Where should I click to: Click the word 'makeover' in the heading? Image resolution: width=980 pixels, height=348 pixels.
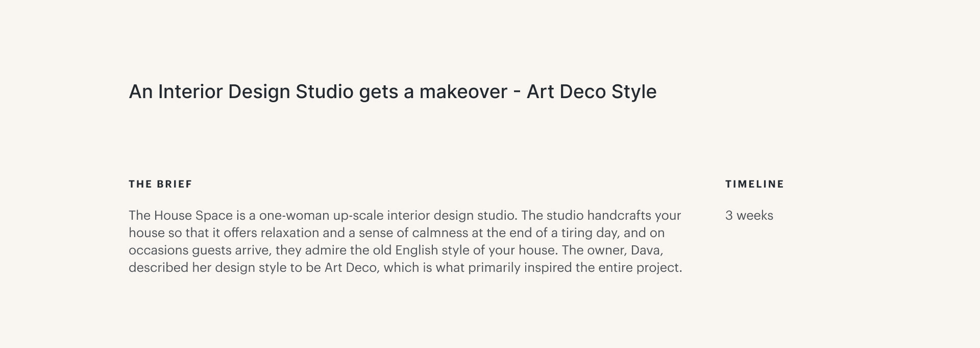tap(463, 92)
